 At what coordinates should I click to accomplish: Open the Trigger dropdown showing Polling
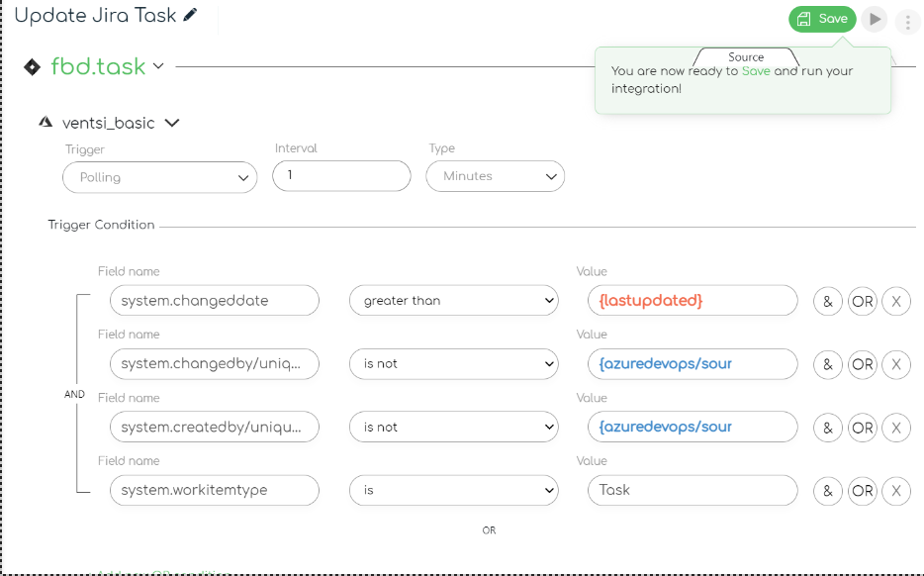point(159,176)
